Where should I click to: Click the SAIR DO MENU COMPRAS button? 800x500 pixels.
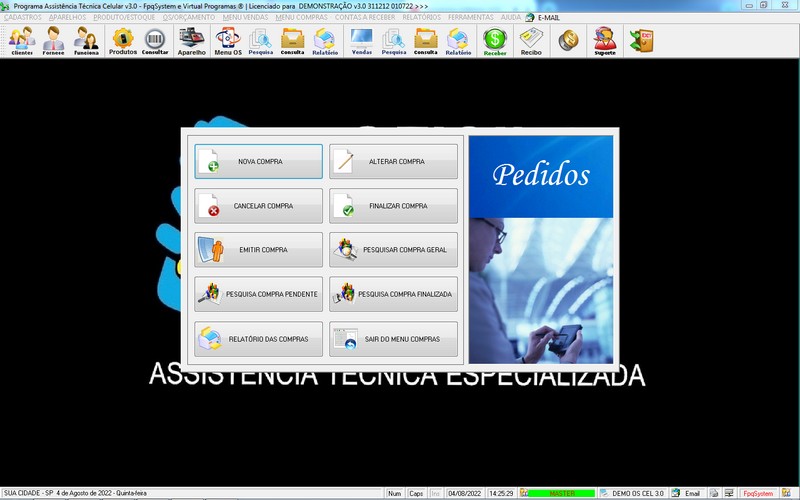pyautogui.click(x=393, y=339)
